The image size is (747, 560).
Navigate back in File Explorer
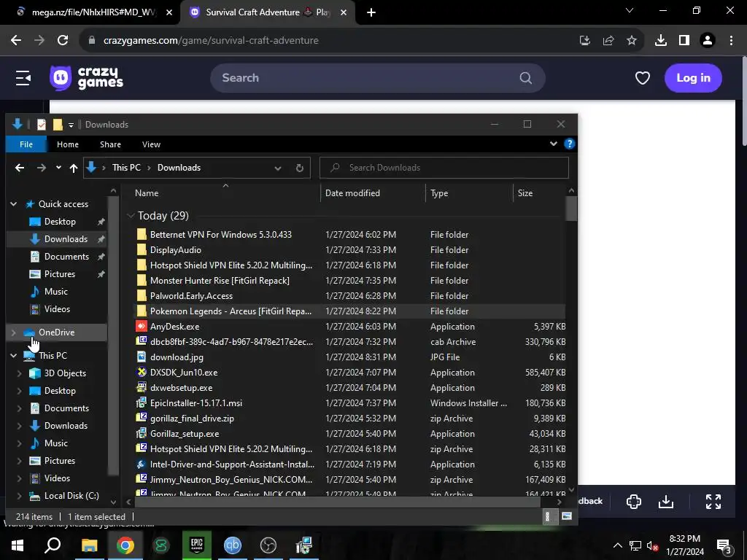point(20,168)
